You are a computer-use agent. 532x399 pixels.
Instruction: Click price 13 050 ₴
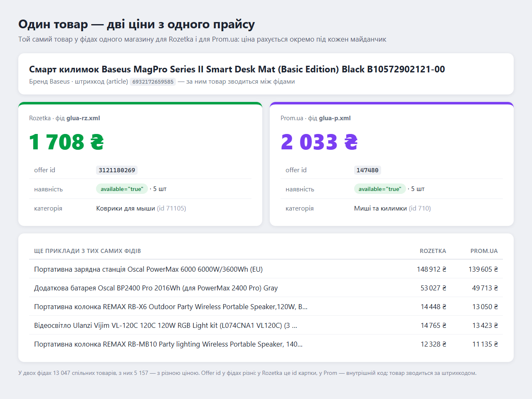(x=485, y=307)
